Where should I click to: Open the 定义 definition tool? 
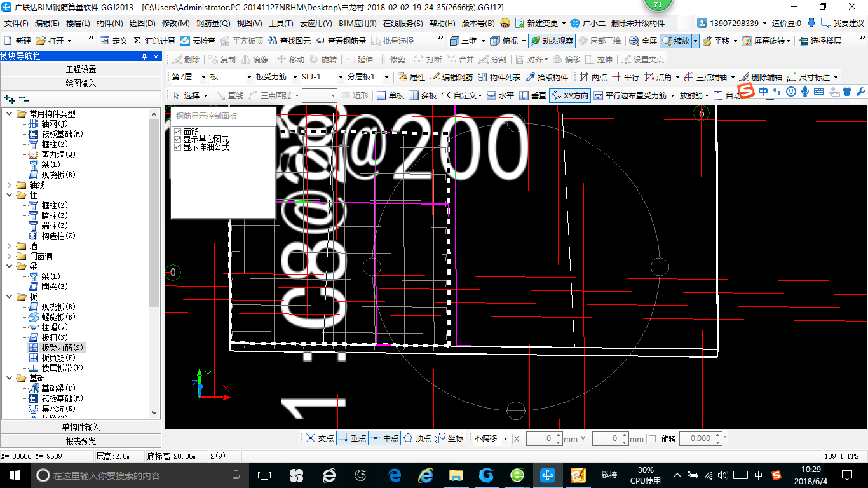114,41
